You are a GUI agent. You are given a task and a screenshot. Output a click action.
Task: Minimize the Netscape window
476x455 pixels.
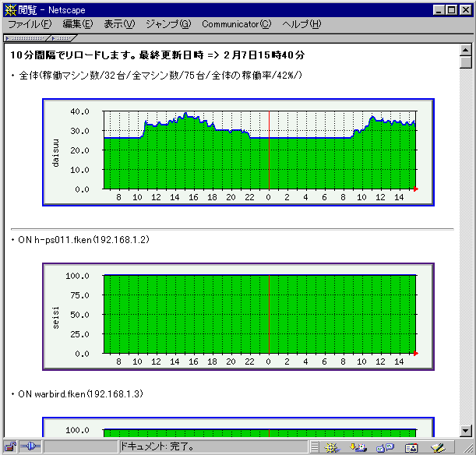[x=439, y=10]
